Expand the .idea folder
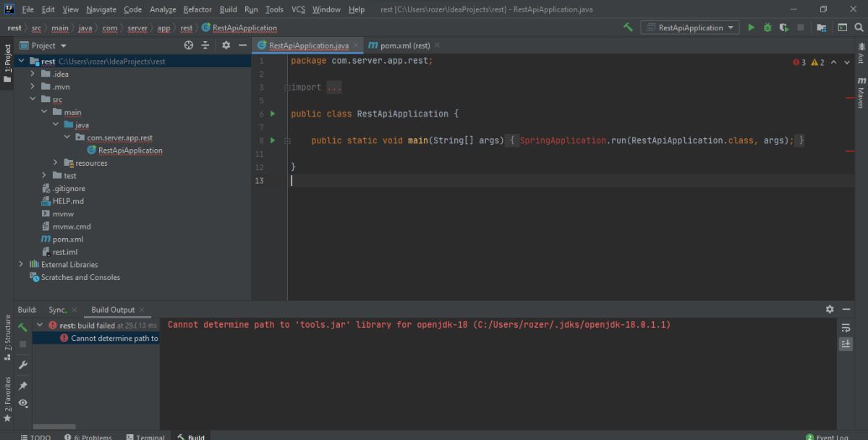The image size is (868, 440). pos(33,74)
